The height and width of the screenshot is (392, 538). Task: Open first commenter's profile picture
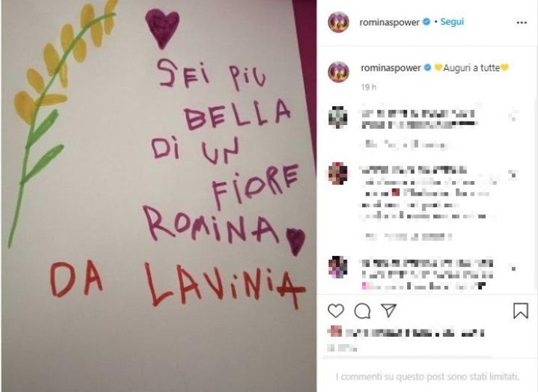click(338, 117)
